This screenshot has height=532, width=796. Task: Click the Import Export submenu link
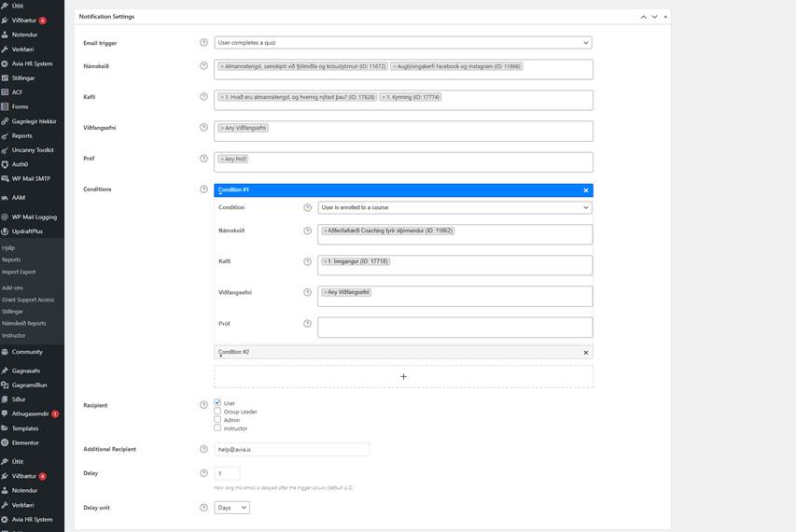tap(19, 272)
